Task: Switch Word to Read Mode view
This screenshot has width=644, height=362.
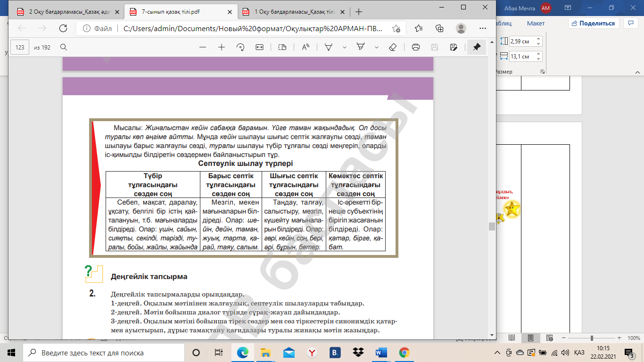Action: tap(512, 338)
